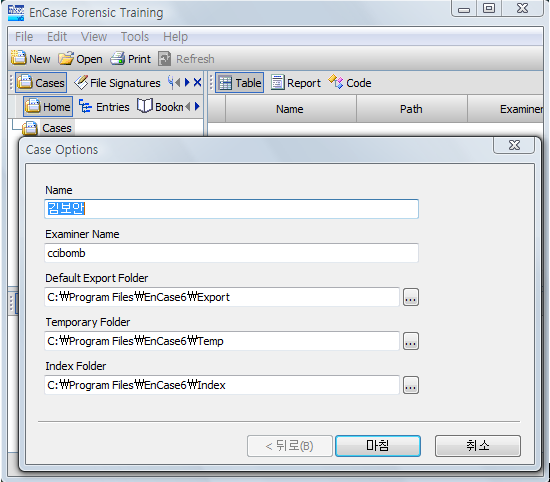550x482 pixels.
Task: Open the Entries sub-tab
Action: click(104, 107)
